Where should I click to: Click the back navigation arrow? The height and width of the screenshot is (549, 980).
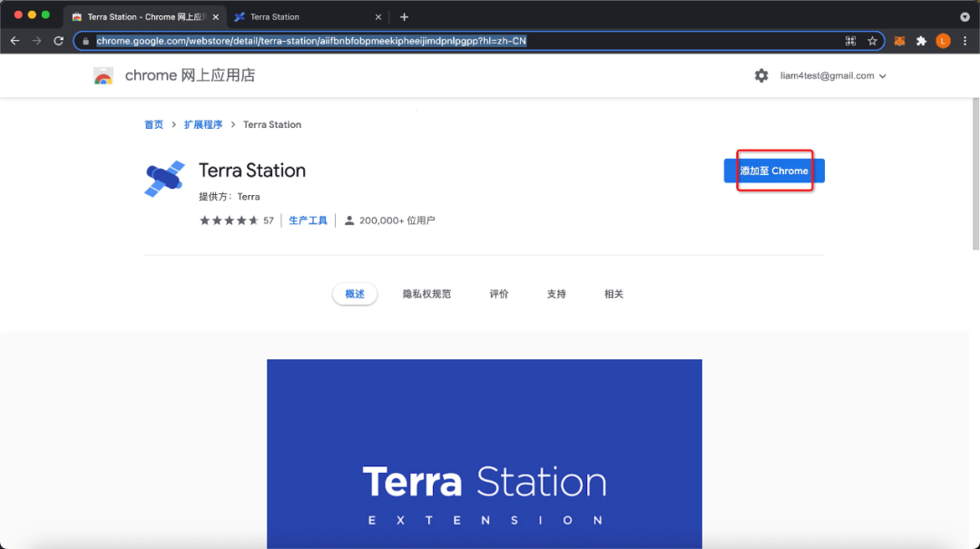click(x=15, y=41)
